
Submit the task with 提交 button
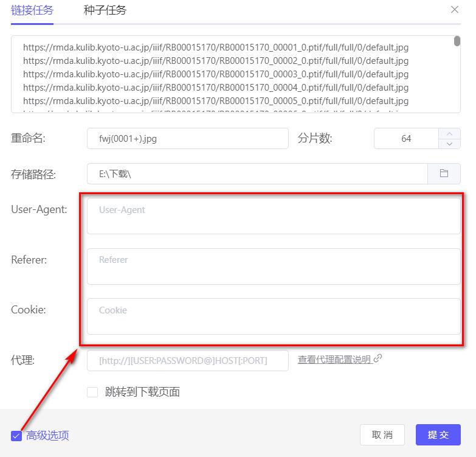coord(438,434)
